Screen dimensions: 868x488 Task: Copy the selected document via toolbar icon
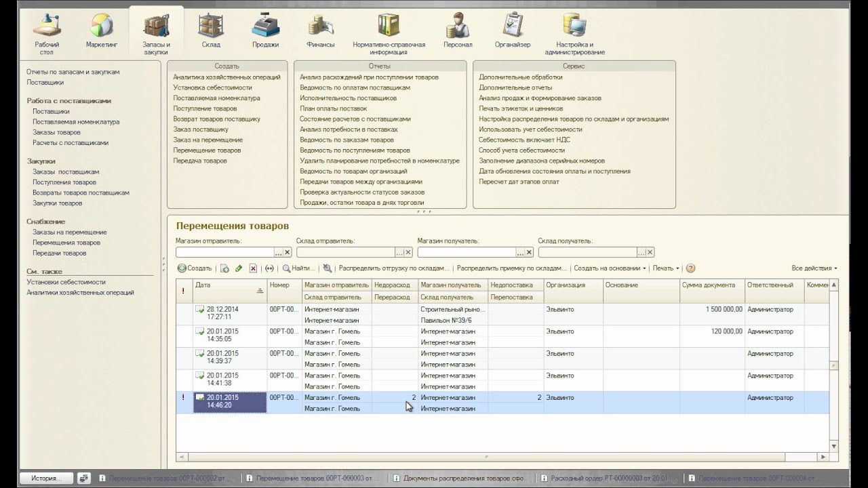224,268
